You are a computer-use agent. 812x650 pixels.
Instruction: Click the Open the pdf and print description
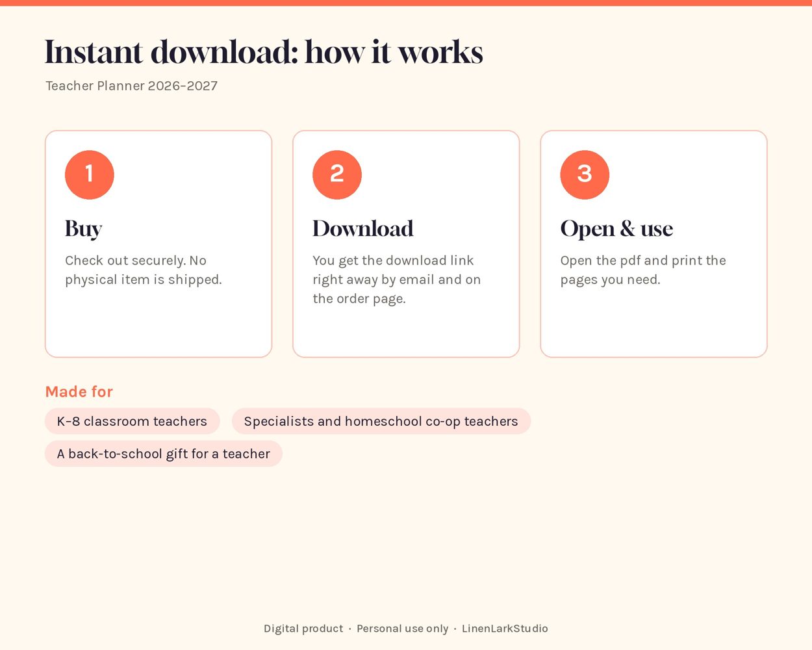point(643,270)
